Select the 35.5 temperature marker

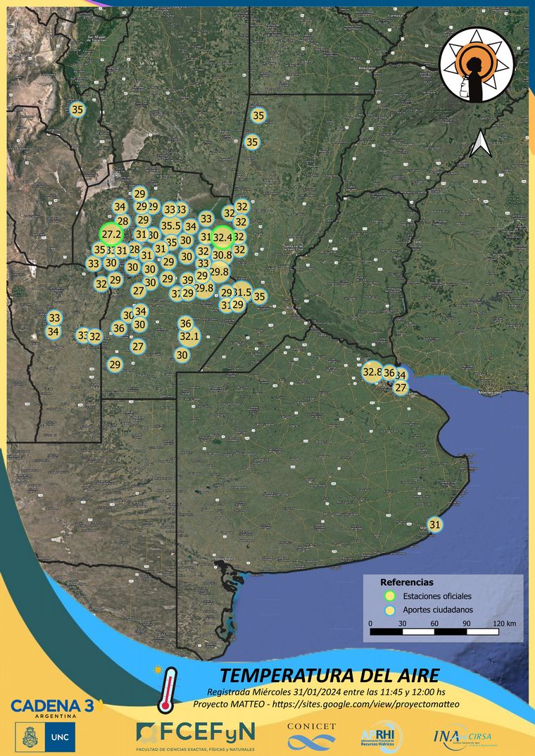[170, 225]
